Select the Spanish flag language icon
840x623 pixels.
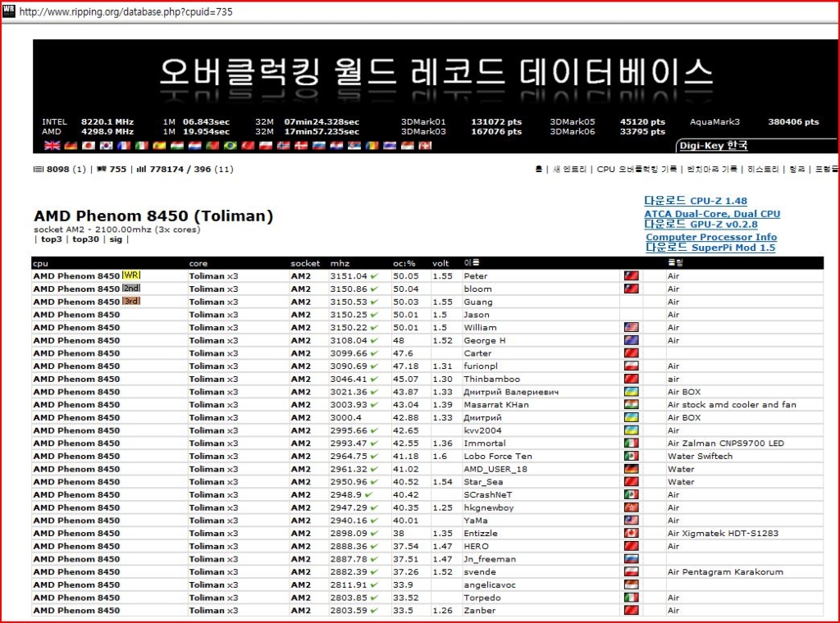click(159, 146)
